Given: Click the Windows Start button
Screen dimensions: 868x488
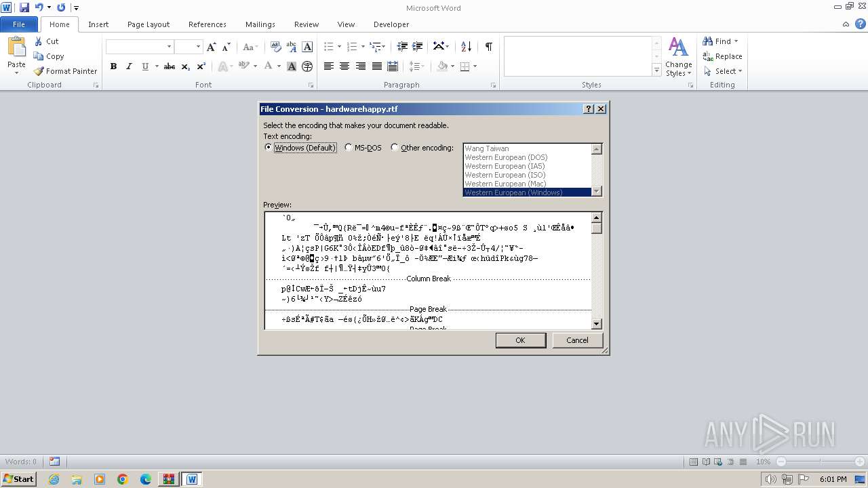Looking at the screenshot, I should (18, 479).
